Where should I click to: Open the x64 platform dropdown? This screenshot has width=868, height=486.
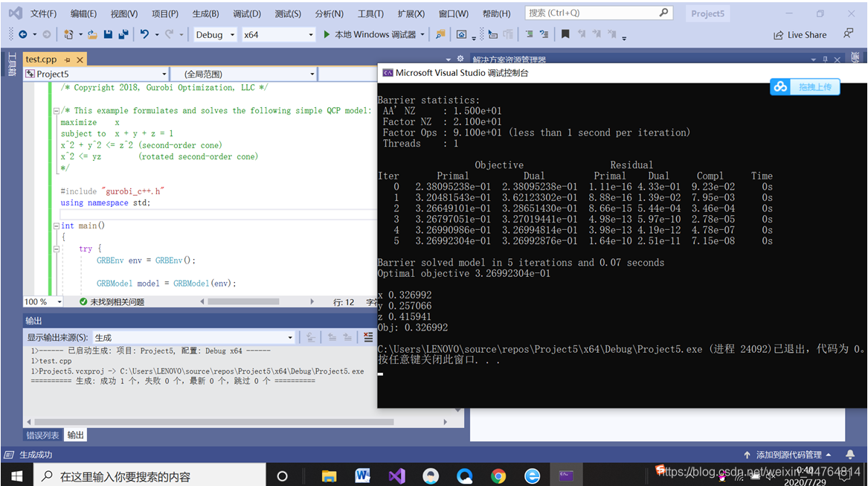278,34
